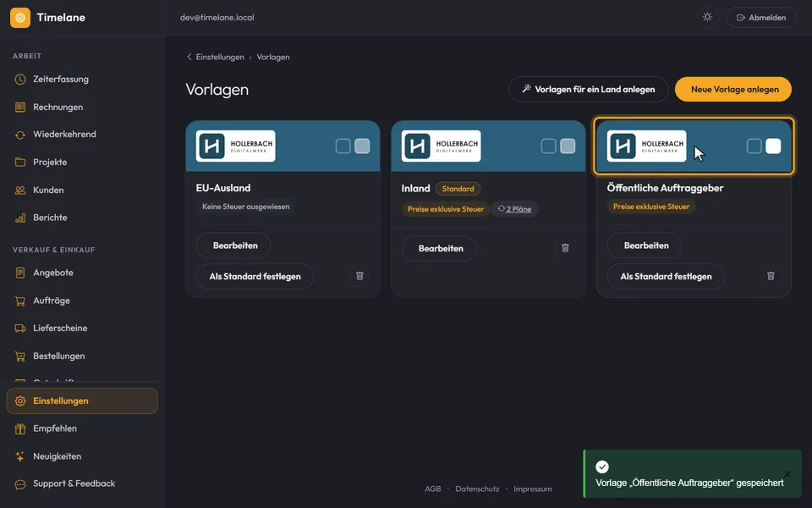
Task: Click the Timelane logo icon
Action: [20, 18]
